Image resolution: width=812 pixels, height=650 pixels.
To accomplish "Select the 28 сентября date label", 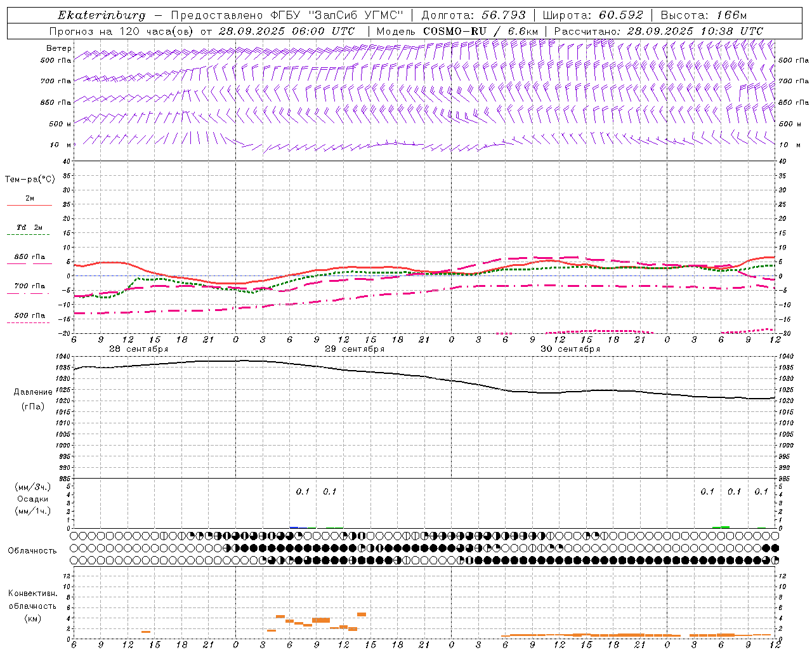I will pos(138,349).
